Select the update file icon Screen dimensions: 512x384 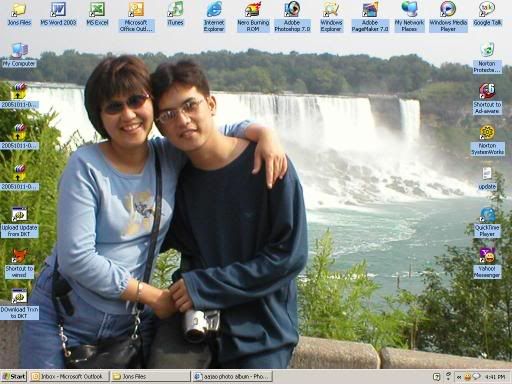487,179
